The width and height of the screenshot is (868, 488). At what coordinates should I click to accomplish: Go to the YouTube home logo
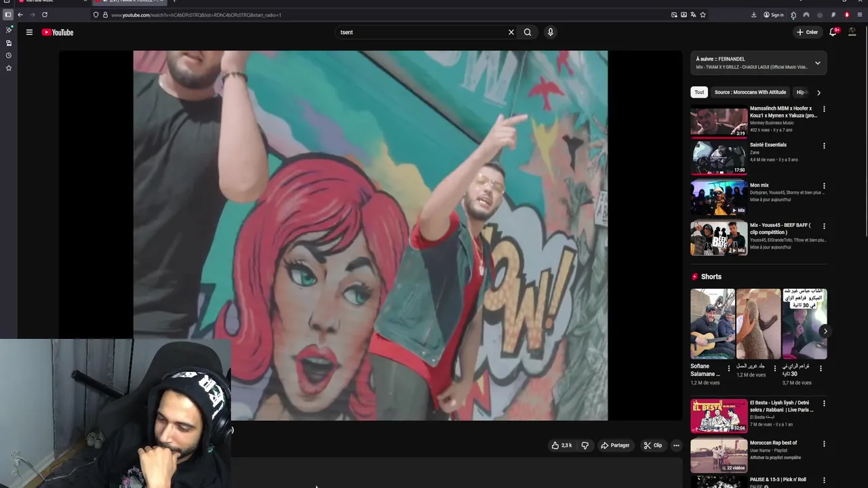58,32
